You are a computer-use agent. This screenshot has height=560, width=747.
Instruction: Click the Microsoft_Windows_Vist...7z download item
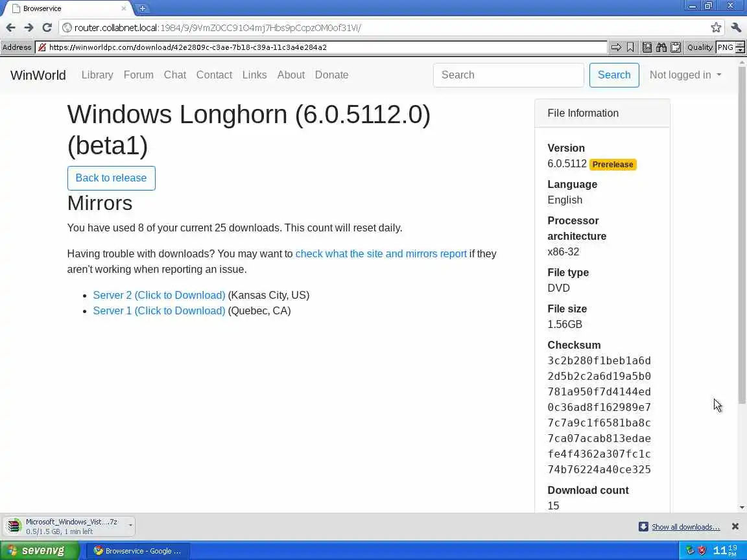click(69, 526)
